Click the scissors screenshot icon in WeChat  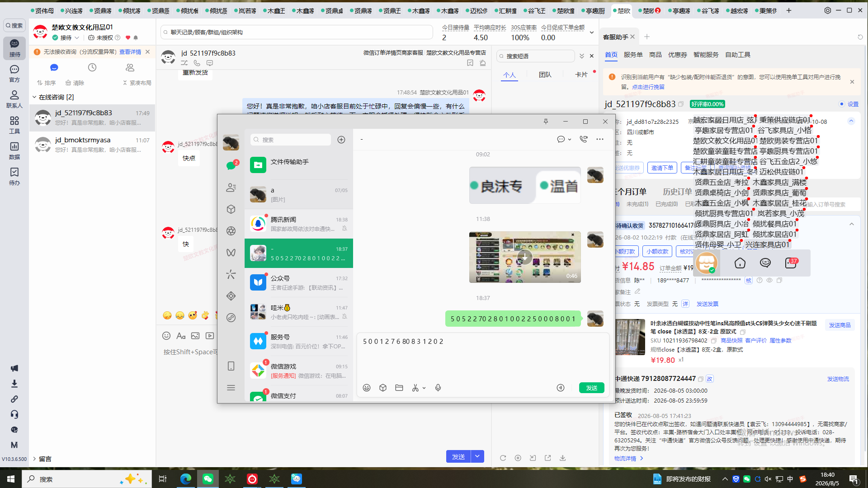click(415, 388)
